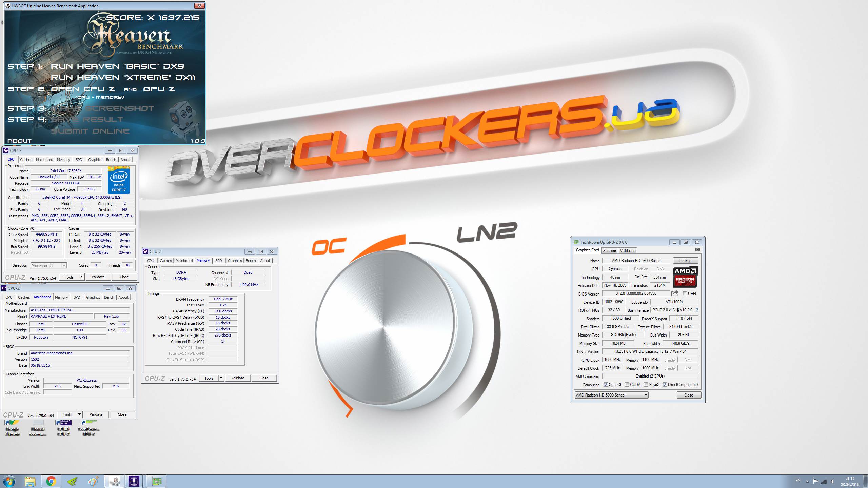
Task: Click the Core Speed value 4498.95 MHz
Action: click(47, 234)
